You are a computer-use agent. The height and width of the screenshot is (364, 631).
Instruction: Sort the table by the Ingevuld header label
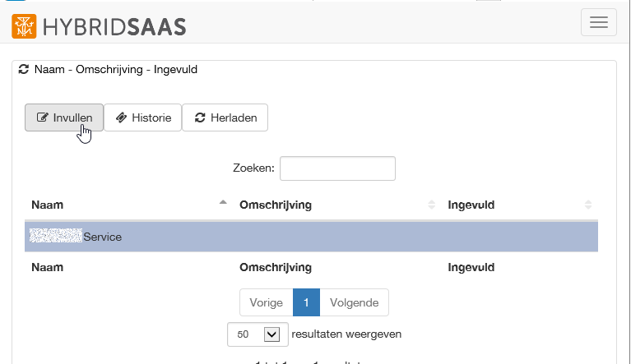[x=471, y=205]
